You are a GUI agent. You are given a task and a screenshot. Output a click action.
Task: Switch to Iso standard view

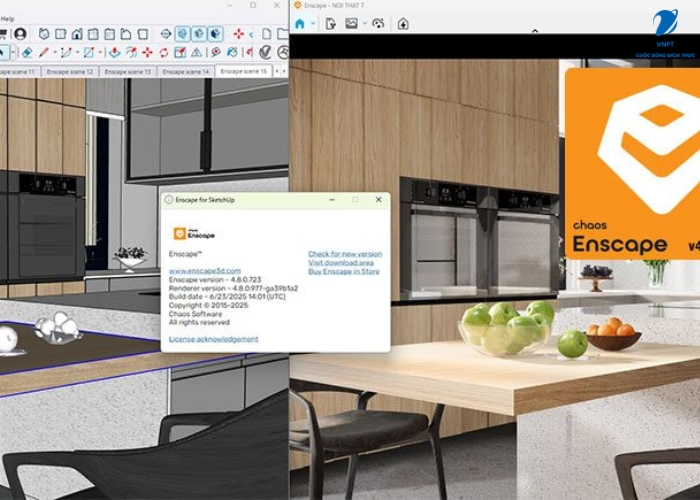(x=44, y=34)
